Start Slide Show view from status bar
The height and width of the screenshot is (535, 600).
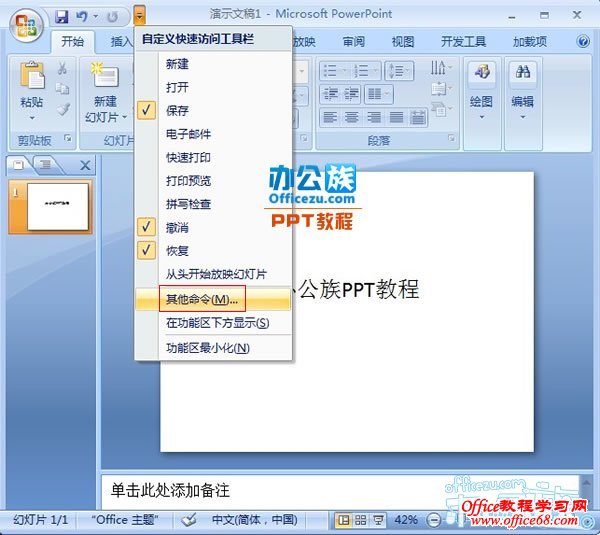[x=378, y=520]
